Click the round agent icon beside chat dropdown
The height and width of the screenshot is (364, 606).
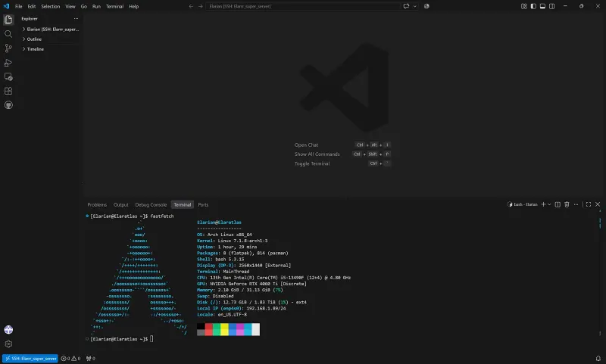coord(426,6)
